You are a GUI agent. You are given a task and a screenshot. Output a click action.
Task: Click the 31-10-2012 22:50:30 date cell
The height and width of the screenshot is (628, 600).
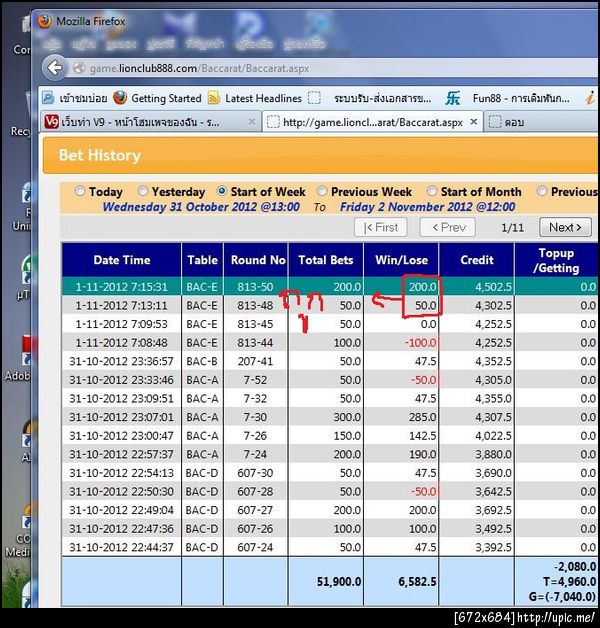click(x=121, y=491)
